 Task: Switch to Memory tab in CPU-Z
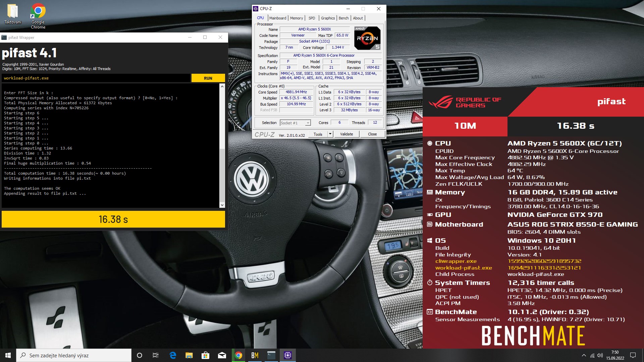[297, 18]
